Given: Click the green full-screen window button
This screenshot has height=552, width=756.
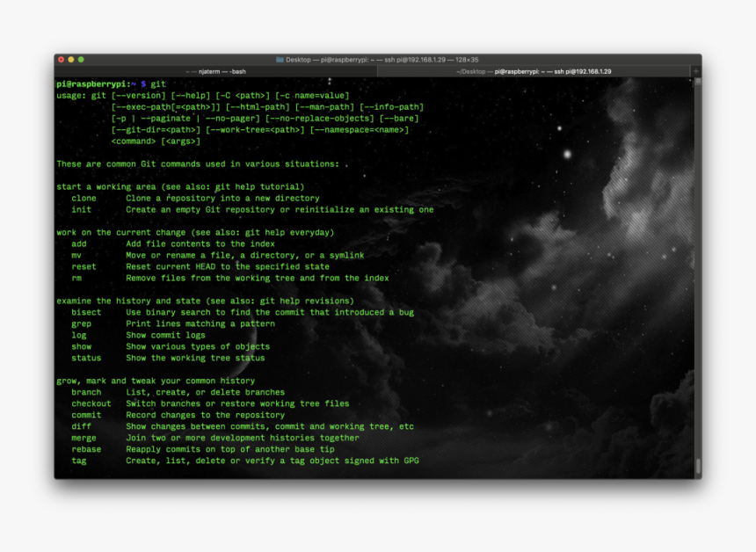Looking at the screenshot, I should 81,60.
